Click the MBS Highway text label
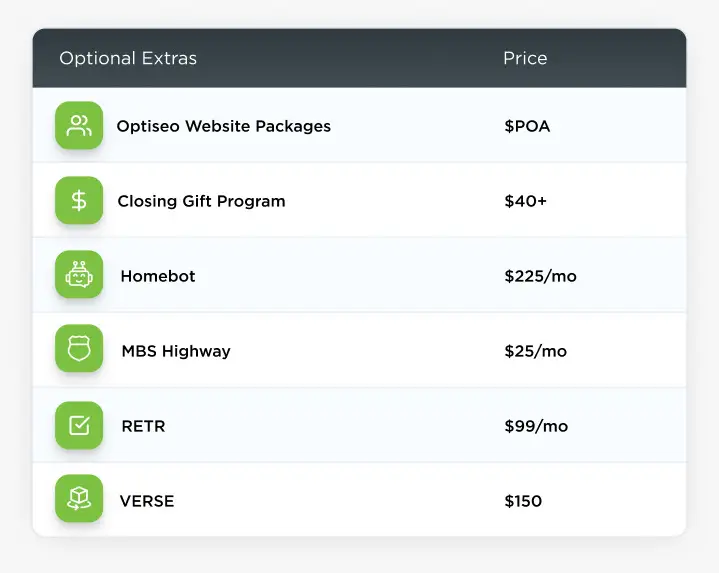 pos(176,351)
